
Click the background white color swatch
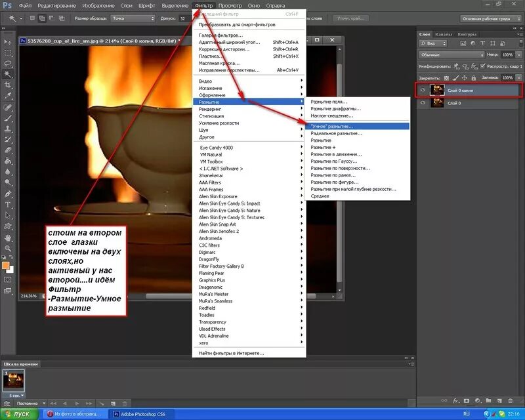[11, 270]
